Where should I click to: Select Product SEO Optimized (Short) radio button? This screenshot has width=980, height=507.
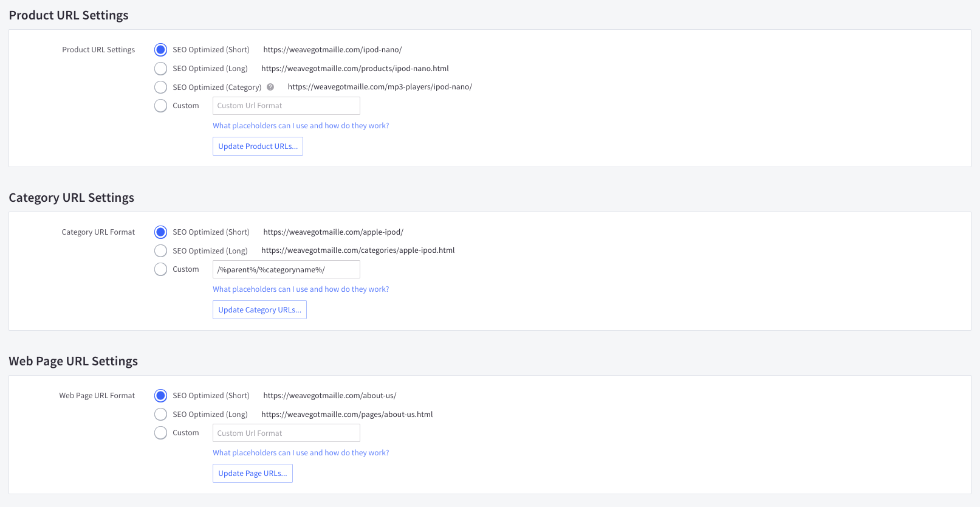point(160,50)
